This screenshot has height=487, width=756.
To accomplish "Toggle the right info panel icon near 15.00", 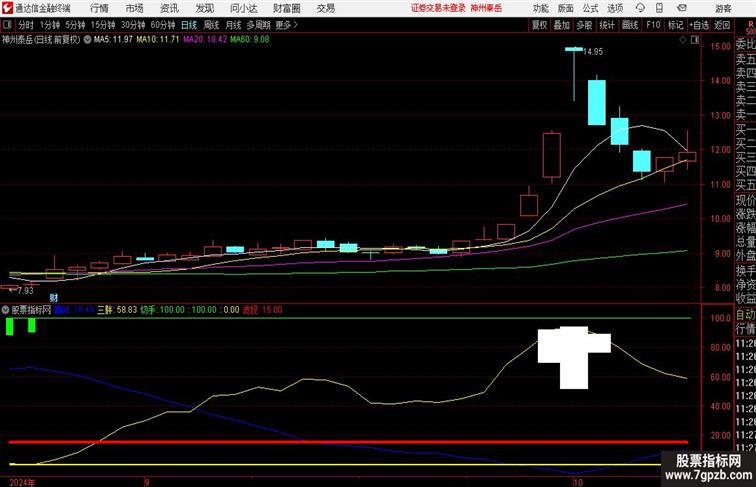I will [x=695, y=40].
